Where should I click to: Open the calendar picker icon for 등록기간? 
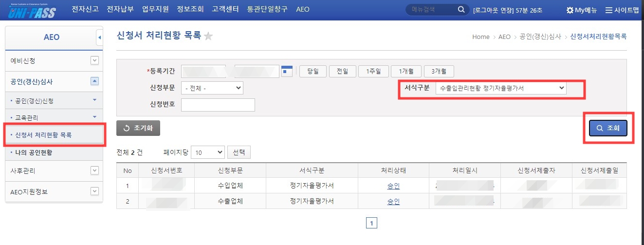click(x=287, y=71)
